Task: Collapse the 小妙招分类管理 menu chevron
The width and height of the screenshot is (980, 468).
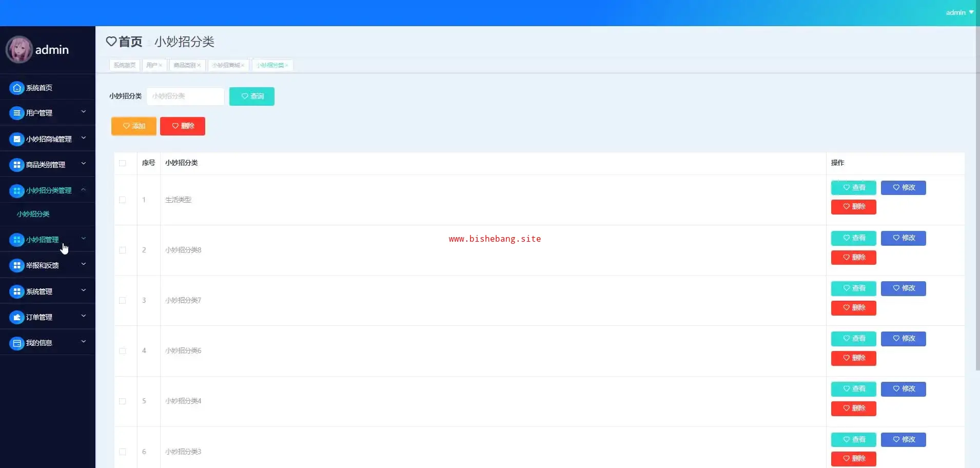Action: pos(84,189)
